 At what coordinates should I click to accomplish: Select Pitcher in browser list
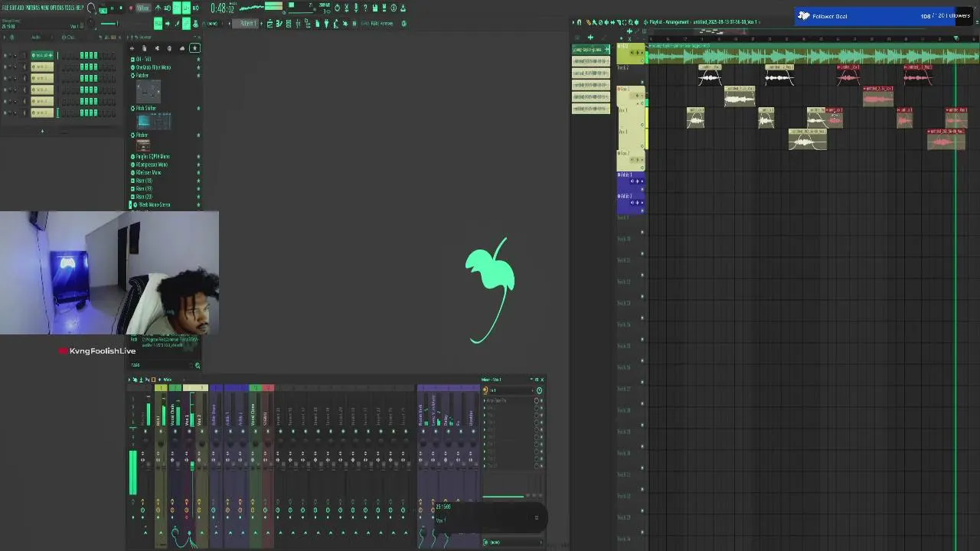coord(141,135)
